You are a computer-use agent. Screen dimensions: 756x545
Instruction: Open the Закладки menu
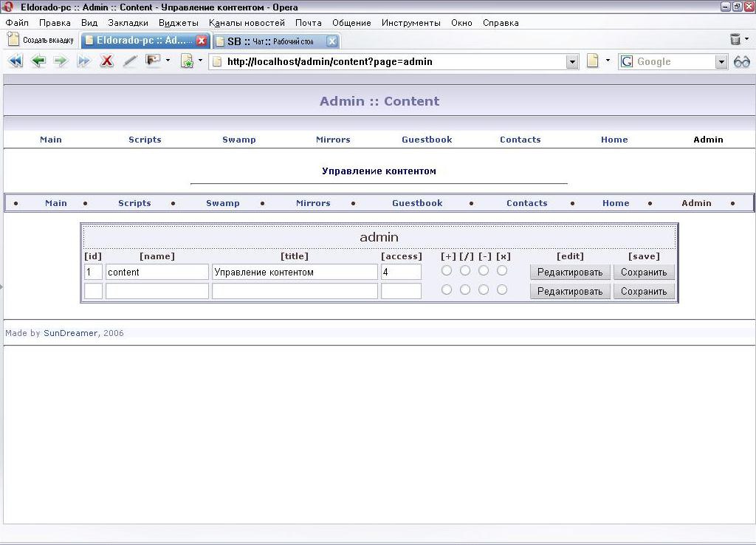[x=128, y=23]
